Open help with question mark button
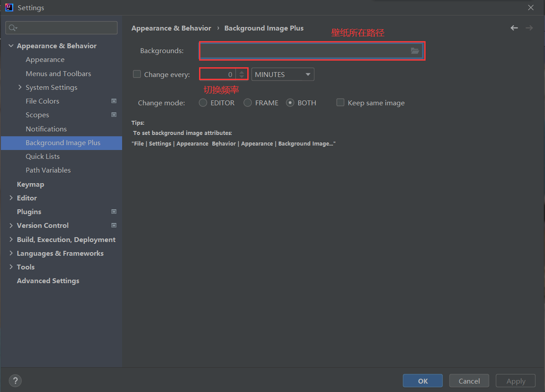 click(15, 380)
